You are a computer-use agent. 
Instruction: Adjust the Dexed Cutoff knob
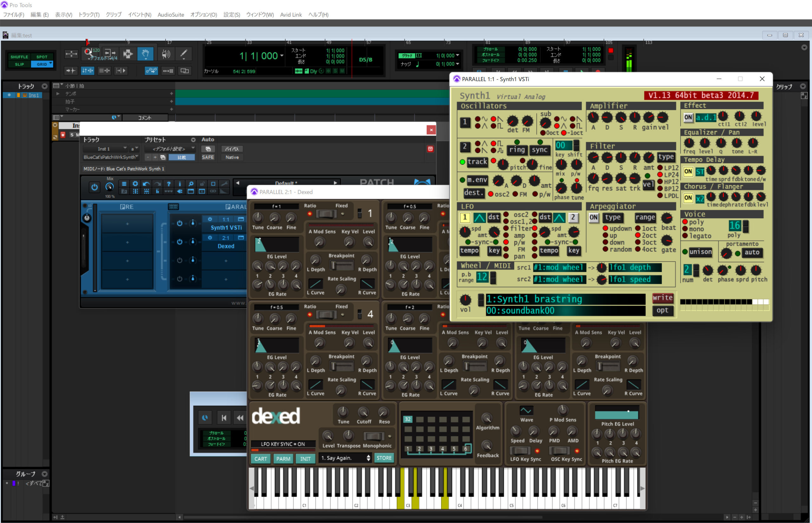363,412
